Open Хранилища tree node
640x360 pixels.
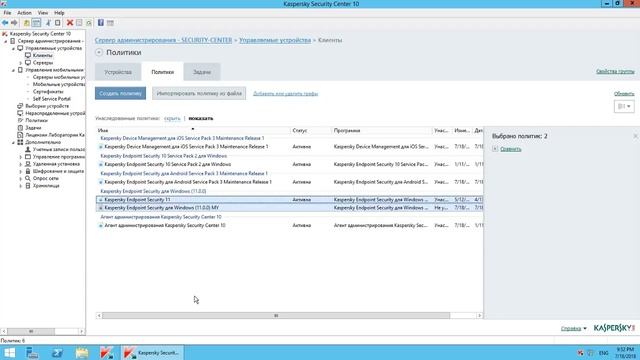click(46, 186)
